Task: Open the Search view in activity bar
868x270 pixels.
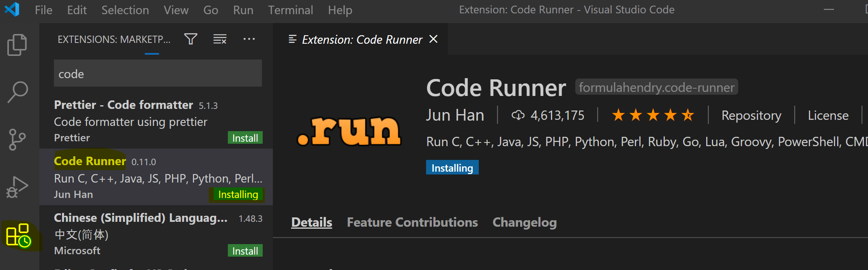Action: click(17, 92)
